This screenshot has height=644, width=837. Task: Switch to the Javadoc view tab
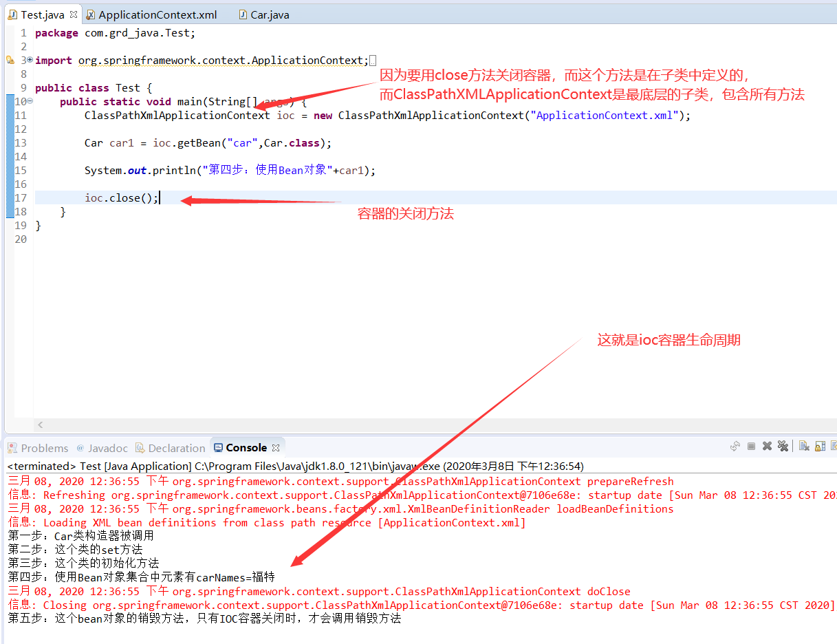[x=102, y=448]
